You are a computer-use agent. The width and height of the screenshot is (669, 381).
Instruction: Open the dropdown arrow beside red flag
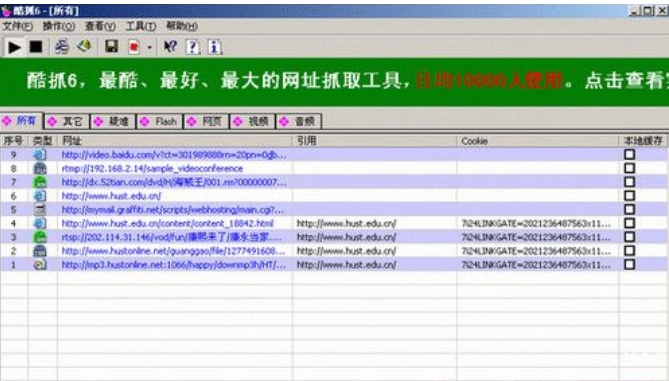pos(149,47)
